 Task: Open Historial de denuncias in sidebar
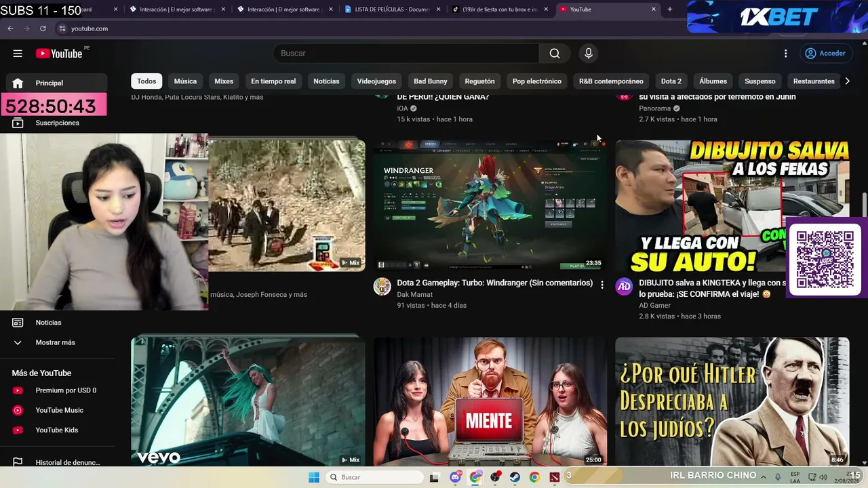57,462
